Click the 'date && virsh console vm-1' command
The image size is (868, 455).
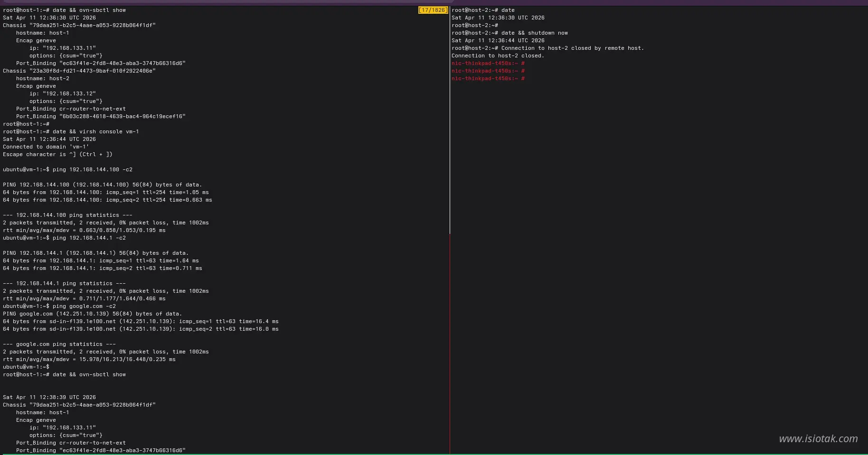(x=96, y=131)
